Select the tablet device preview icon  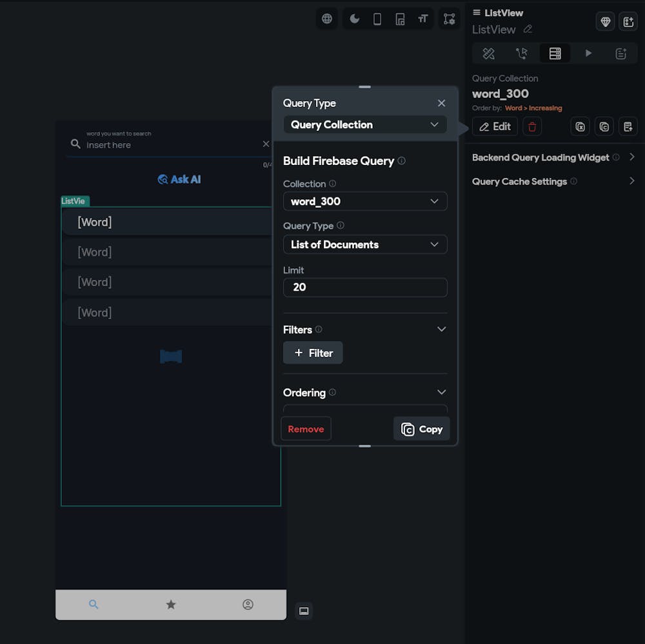point(400,19)
